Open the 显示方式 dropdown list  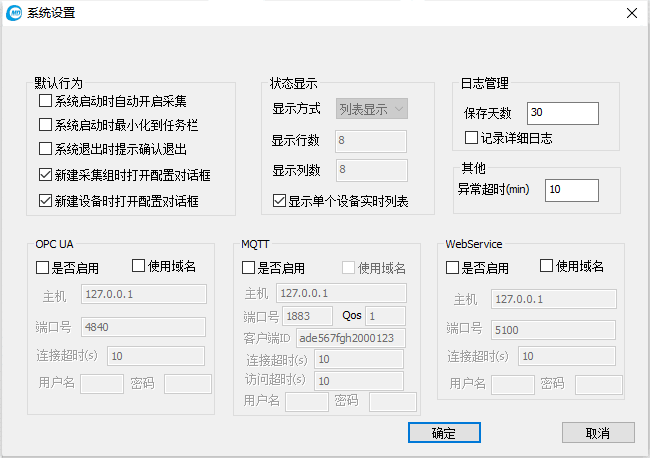371,109
